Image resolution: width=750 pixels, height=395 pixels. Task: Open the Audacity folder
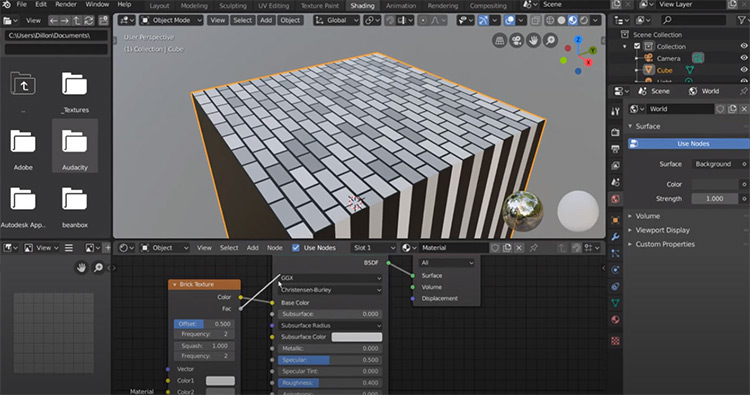[75, 146]
